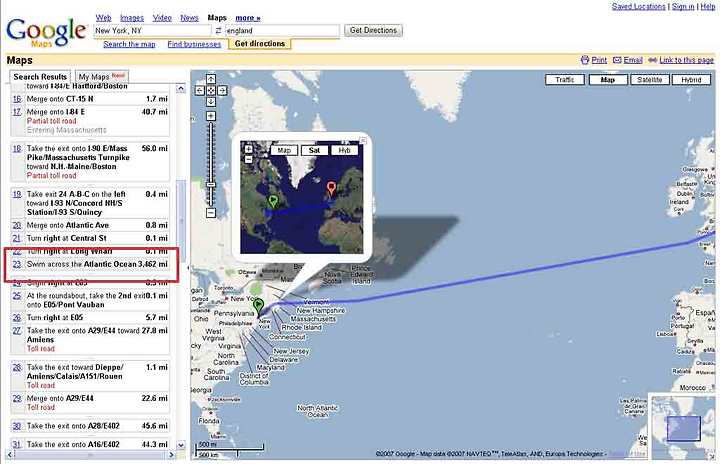
Task: Zoom out inside the info bubble mini map
Action: (248, 159)
